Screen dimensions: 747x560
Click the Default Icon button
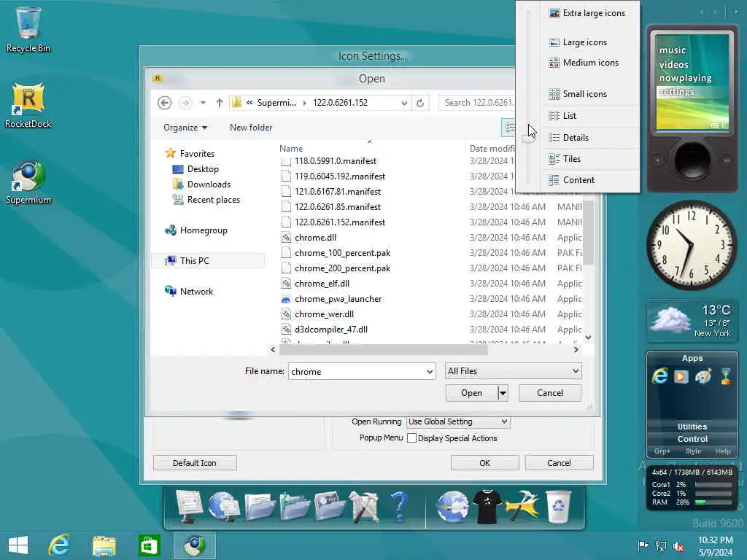click(x=195, y=463)
